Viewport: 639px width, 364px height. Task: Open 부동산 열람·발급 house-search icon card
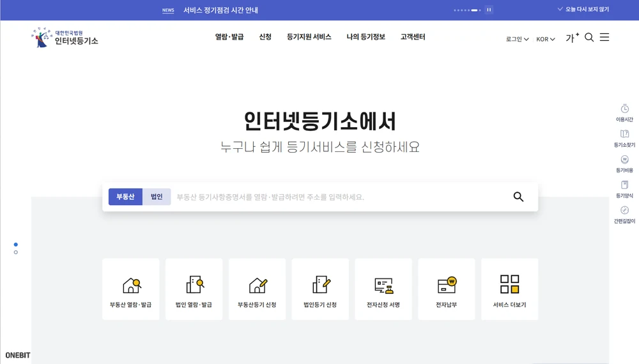pos(131,289)
